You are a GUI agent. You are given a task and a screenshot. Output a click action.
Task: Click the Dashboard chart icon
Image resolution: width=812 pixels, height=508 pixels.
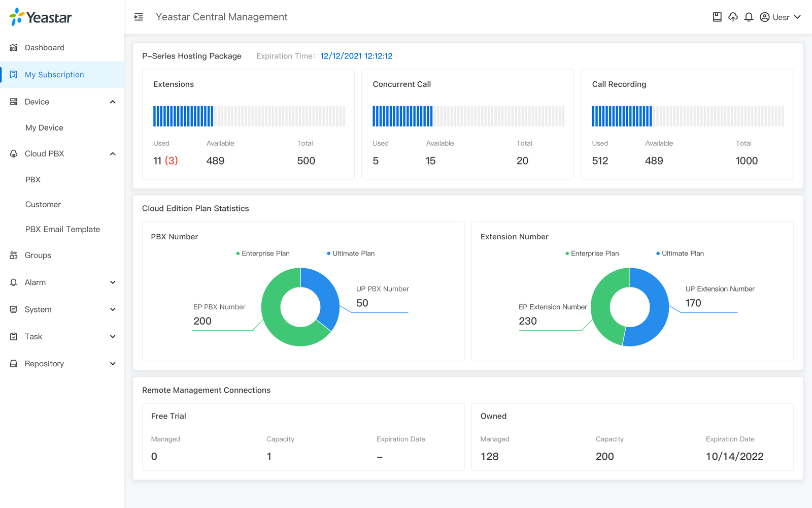coord(14,48)
